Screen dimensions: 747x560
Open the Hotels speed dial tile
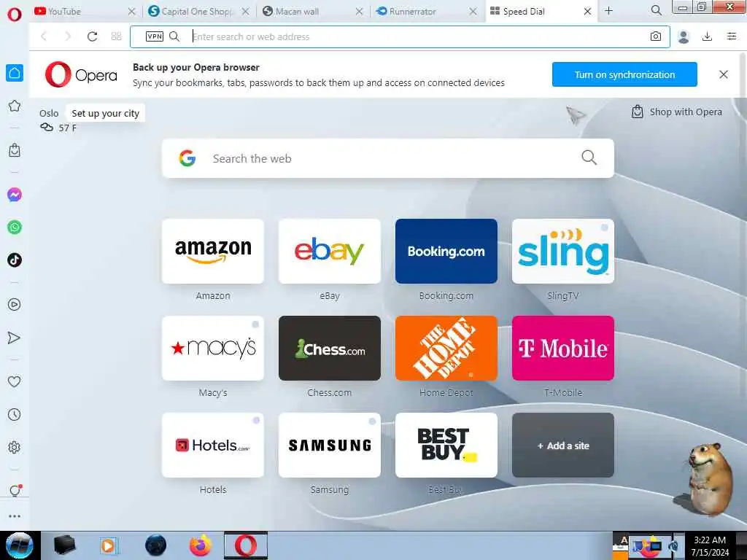click(x=213, y=446)
